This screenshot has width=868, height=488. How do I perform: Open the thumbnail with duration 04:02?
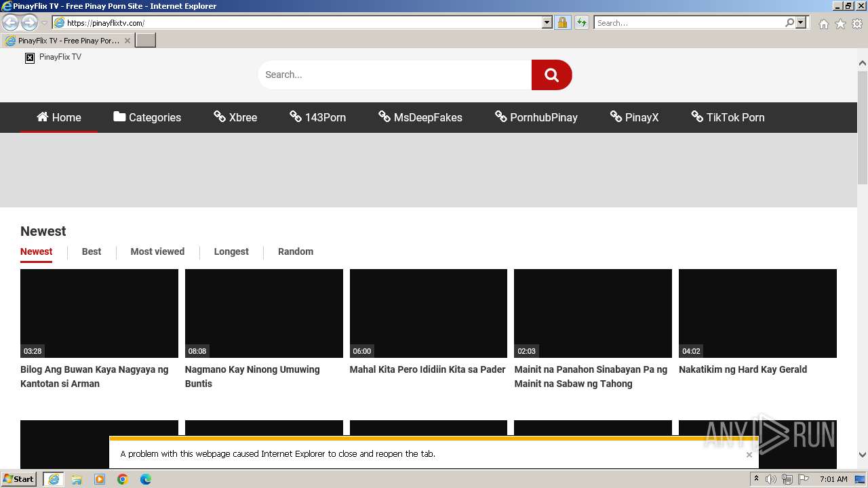757,313
